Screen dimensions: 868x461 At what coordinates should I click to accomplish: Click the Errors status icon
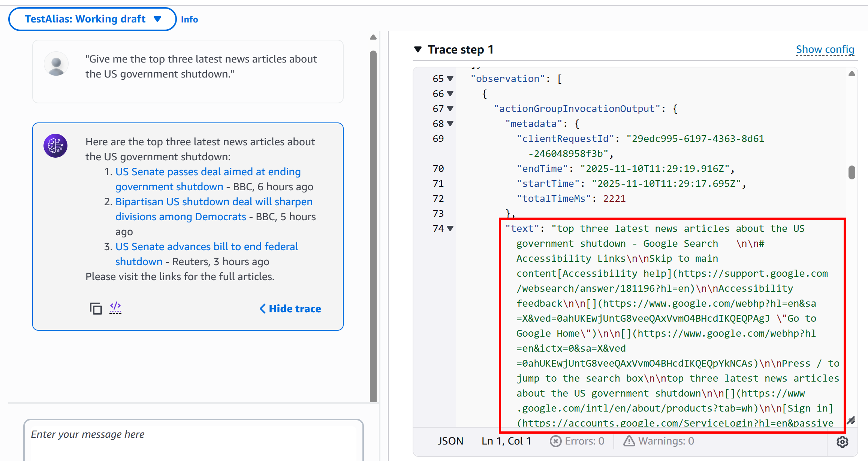coord(556,441)
